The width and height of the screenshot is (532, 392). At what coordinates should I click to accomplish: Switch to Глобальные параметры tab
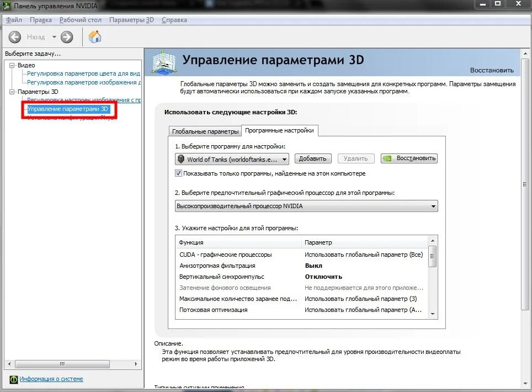tap(205, 131)
